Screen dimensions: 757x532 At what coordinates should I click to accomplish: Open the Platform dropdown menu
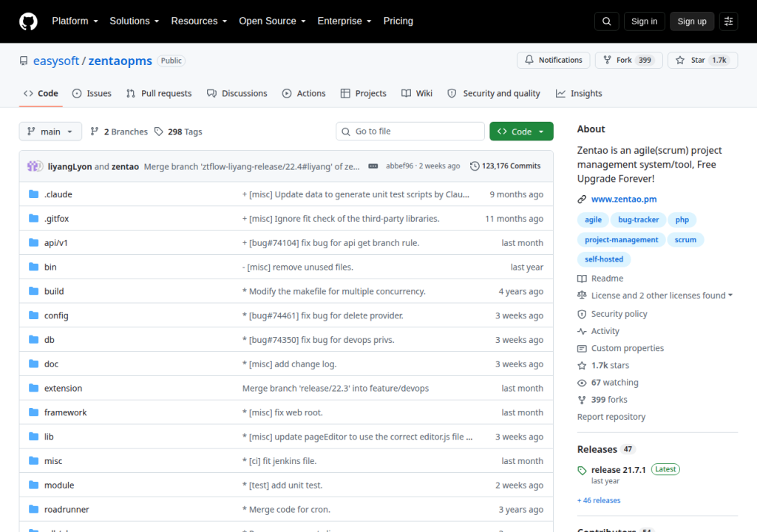click(x=75, y=21)
